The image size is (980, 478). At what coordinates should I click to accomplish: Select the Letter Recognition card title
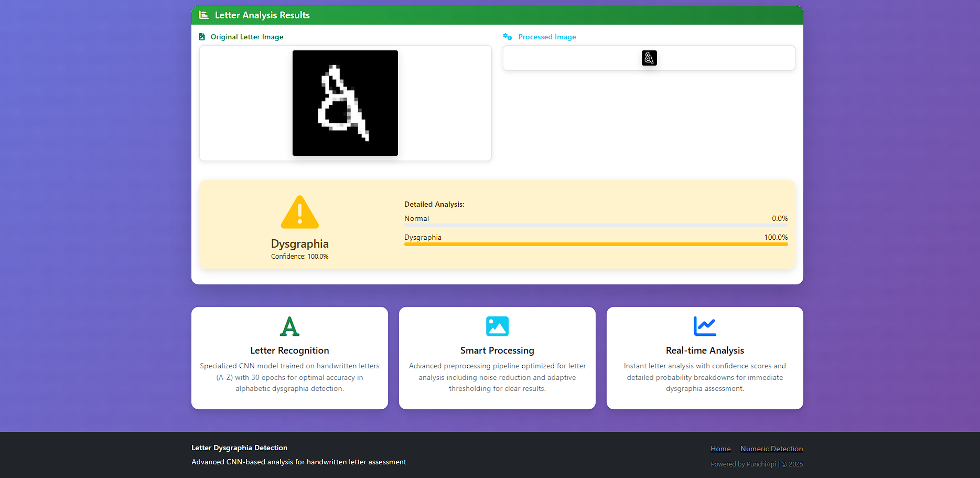click(x=289, y=350)
